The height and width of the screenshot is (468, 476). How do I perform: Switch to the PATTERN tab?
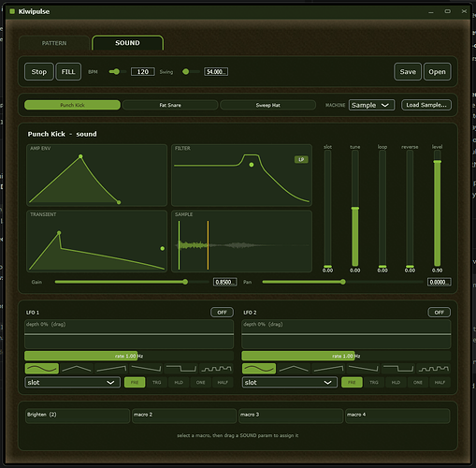tap(54, 43)
